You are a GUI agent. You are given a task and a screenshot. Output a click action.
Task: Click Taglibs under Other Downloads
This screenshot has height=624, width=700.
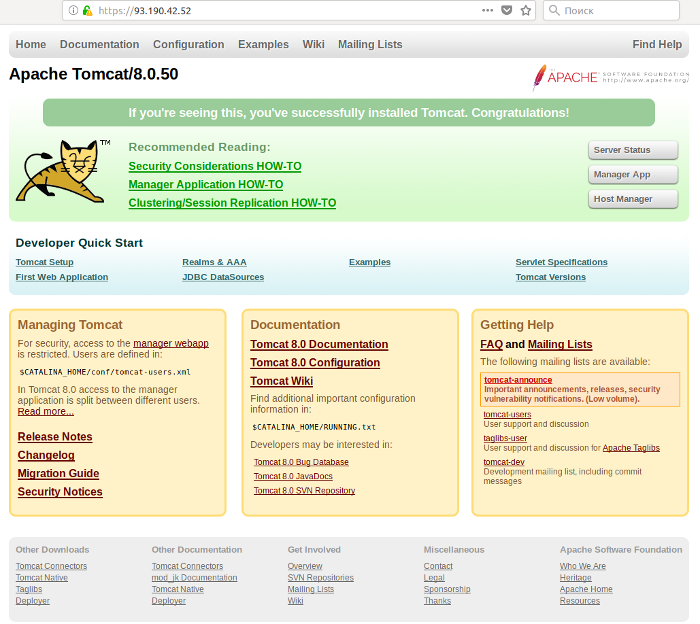pos(29,589)
